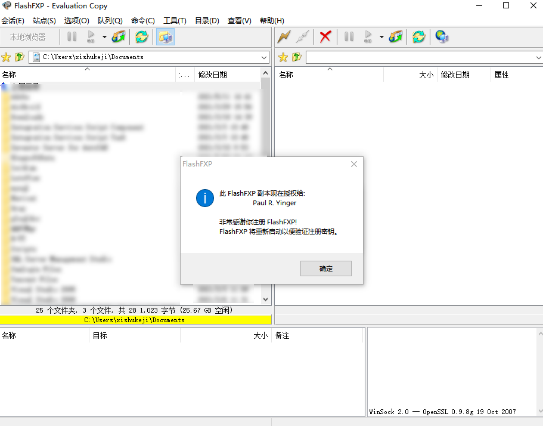This screenshot has height=426, width=543.
Task: Click the refresh icon in right toolbar
Action: (419, 37)
